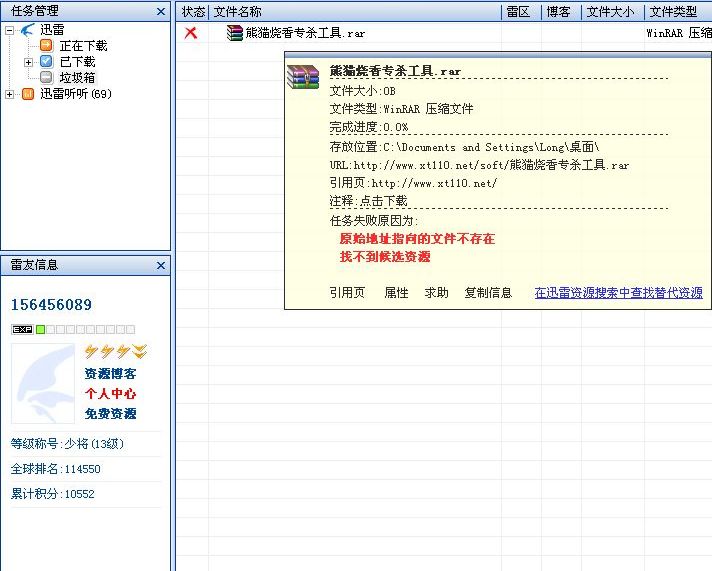
Task: Click the 迅雷 bird logo in tree
Action: tap(27, 30)
